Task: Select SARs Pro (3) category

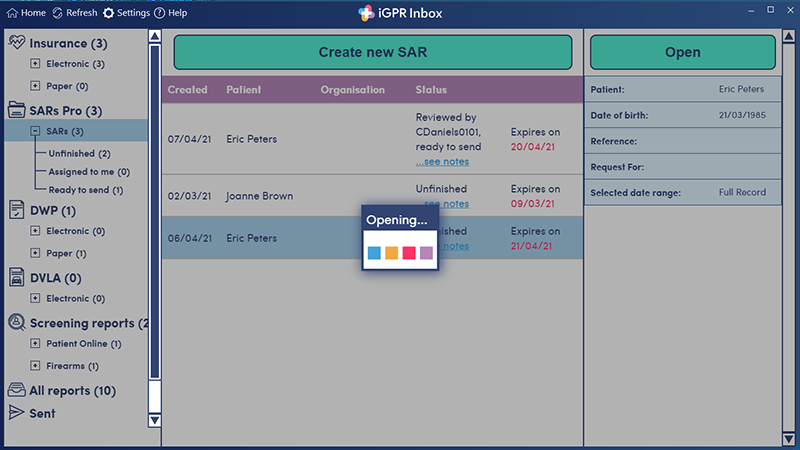Action: coord(66,111)
